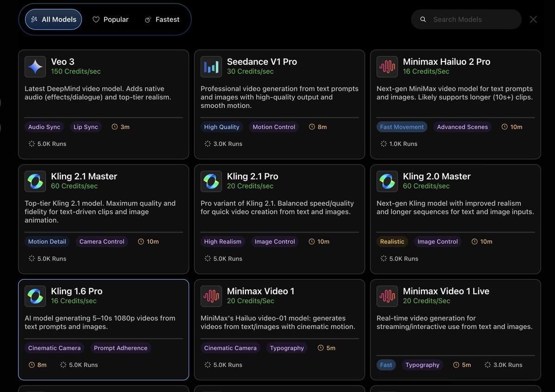This screenshot has width=555, height=392.
Task: Click the runs spinner icon on Veo 3 card
Action: point(31,144)
